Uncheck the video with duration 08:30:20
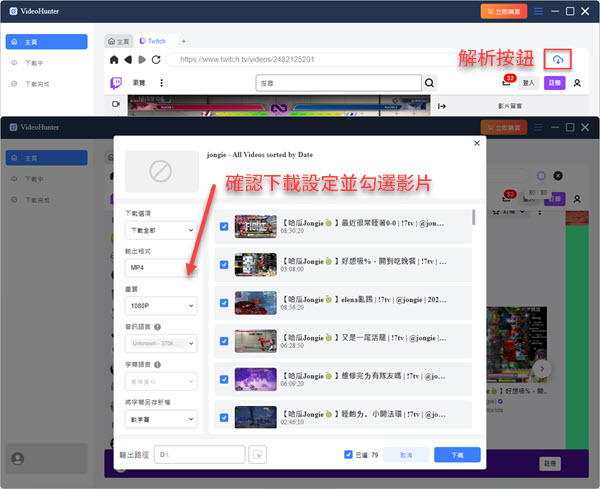The image size is (600, 489). (224, 227)
